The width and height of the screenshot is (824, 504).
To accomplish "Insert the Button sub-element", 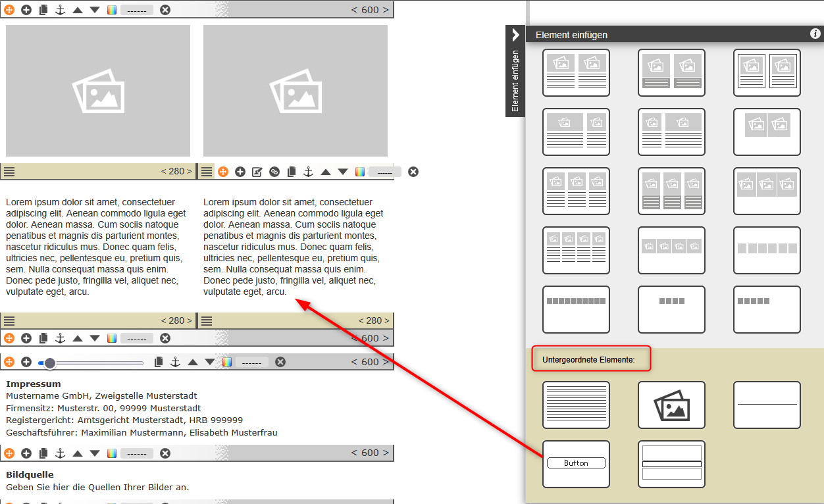I will tap(576, 464).
